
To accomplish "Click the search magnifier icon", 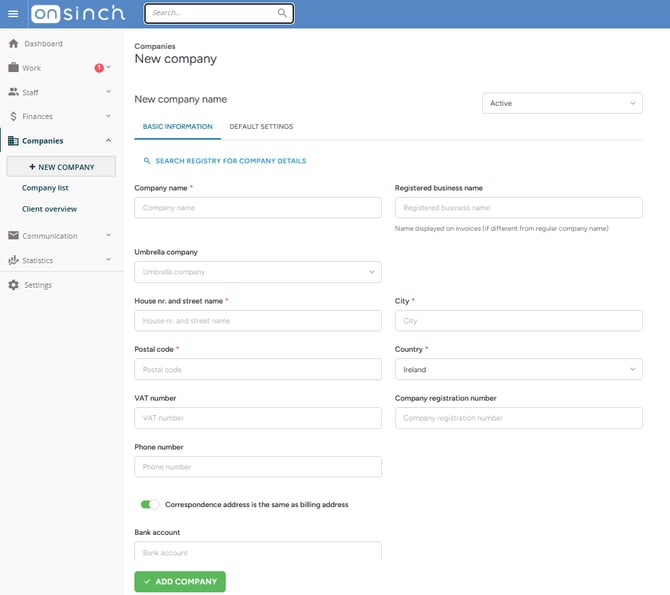I will point(282,14).
